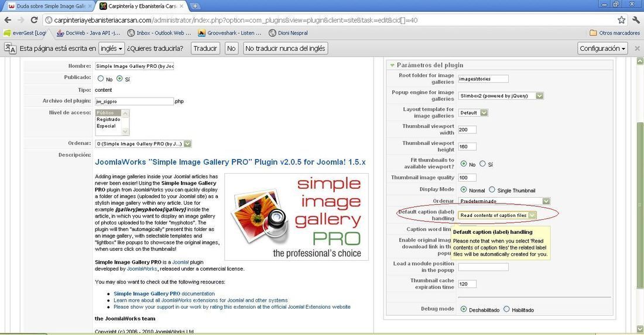Set Fit thumbnails to viewport to No

point(464,164)
